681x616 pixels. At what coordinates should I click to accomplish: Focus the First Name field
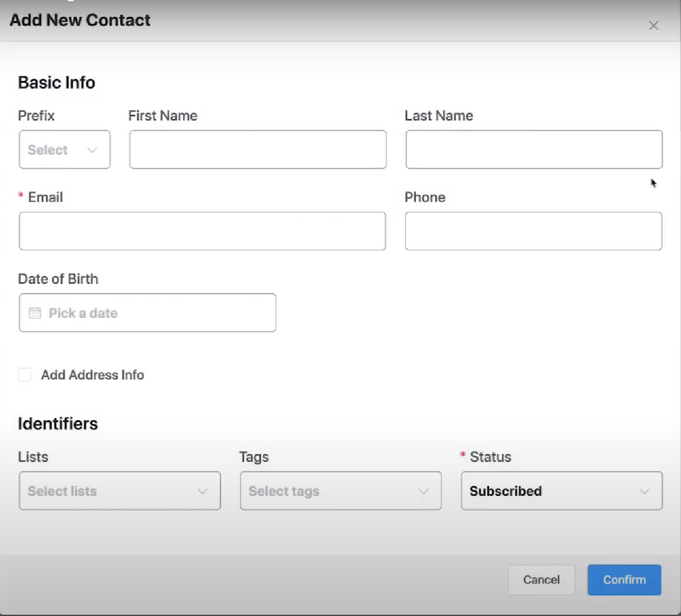(258, 149)
